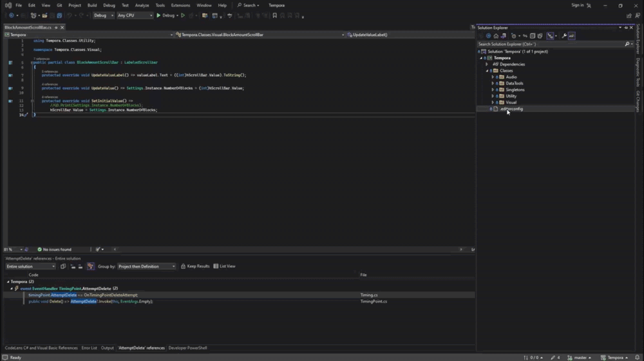Click Collapse All in Solution Explorer toolbar
The image size is (644, 361).
coord(533,36)
